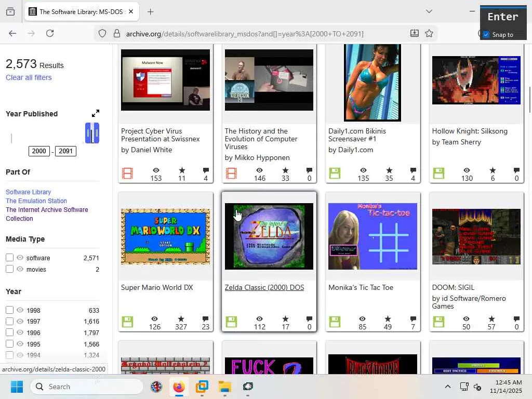Click movie film icon on Project Cyber Virus card
The height and width of the screenshot is (399, 532).
click(128, 174)
